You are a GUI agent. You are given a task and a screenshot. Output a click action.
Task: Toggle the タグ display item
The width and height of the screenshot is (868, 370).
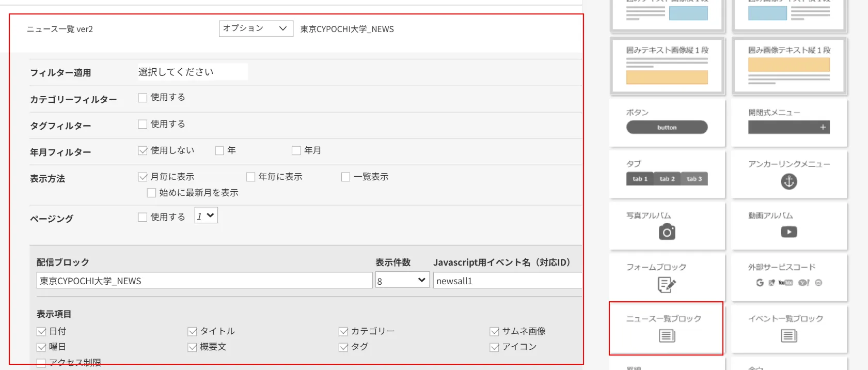click(343, 347)
